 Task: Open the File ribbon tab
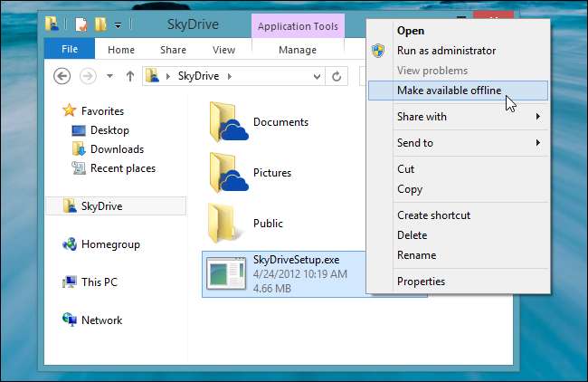point(70,49)
